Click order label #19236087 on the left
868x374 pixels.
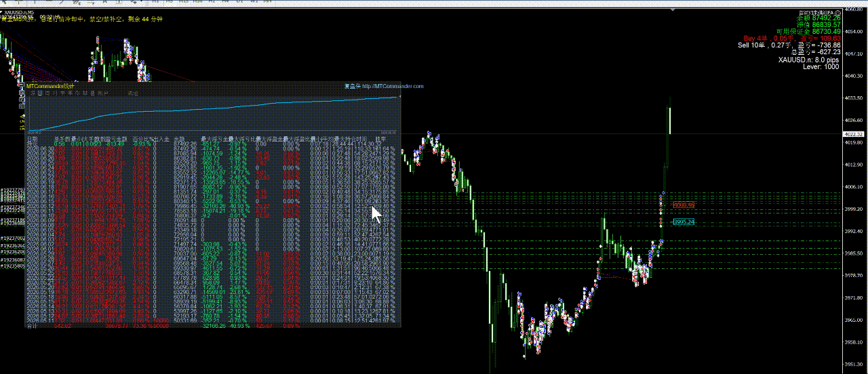tap(13, 259)
